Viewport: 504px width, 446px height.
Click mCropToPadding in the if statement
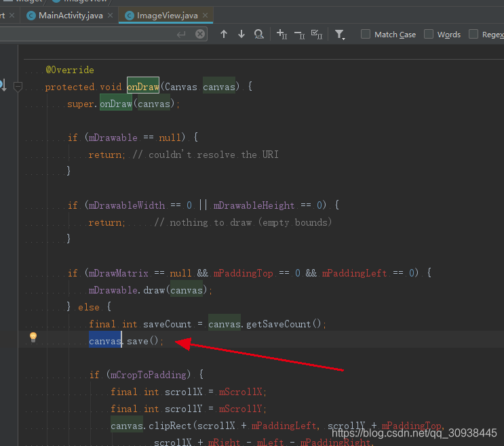[x=148, y=375]
